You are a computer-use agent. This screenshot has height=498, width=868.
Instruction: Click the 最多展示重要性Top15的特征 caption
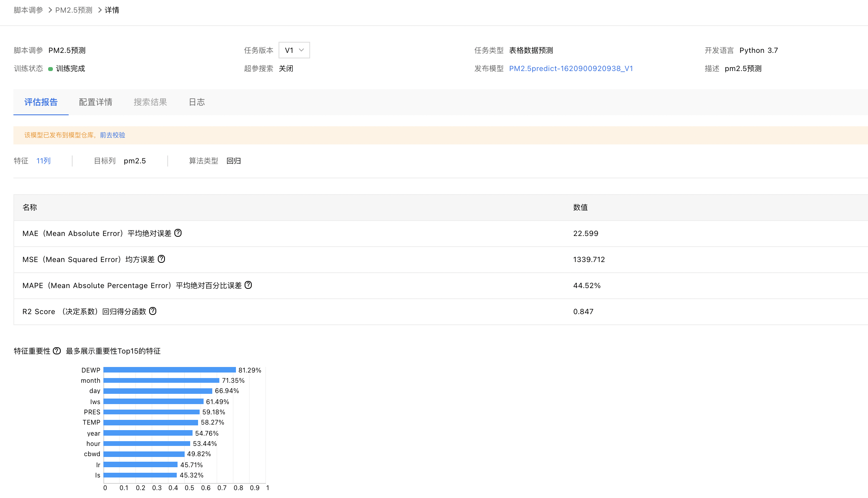pyautogui.click(x=113, y=351)
